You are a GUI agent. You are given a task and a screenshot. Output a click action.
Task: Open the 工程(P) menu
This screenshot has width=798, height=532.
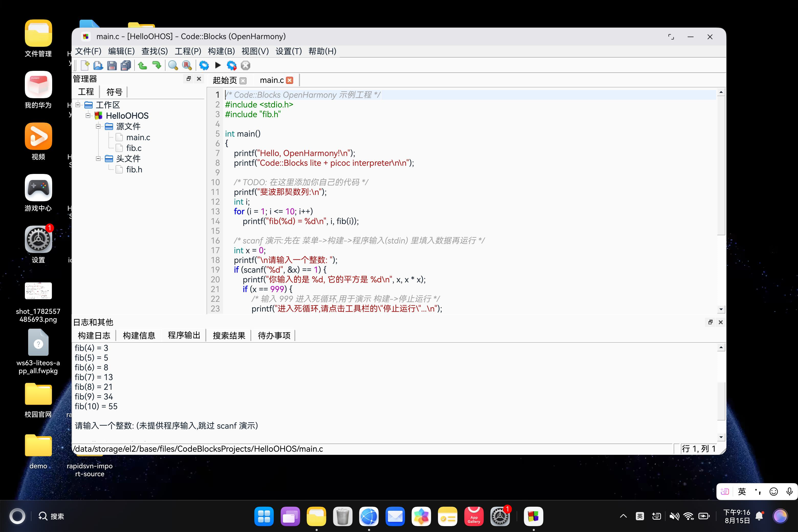[188, 51]
